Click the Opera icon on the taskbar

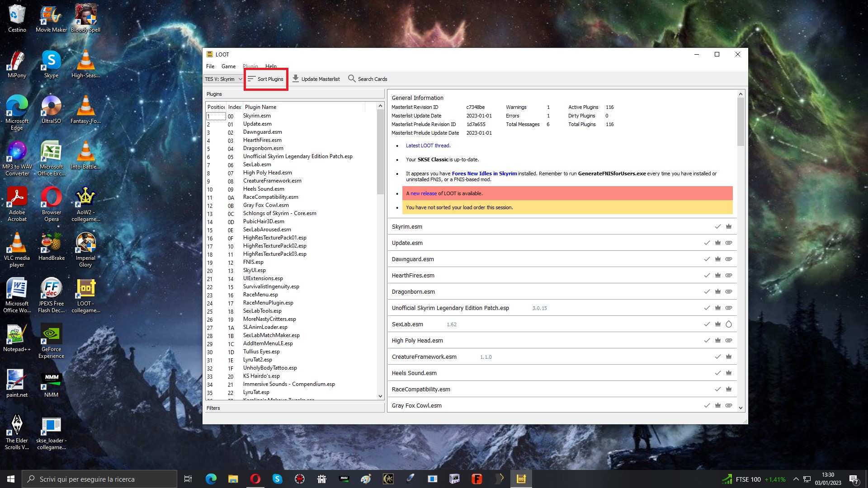(255, 479)
